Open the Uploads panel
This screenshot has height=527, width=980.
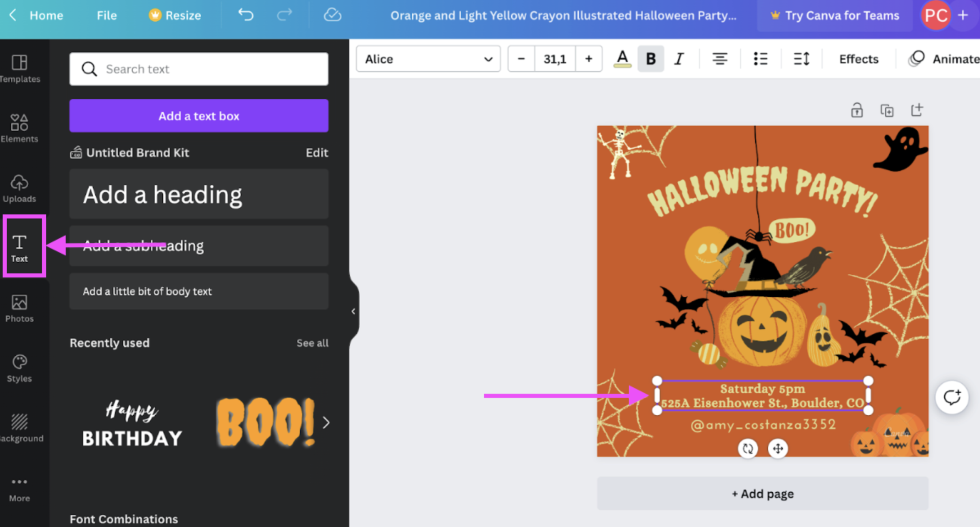point(19,189)
